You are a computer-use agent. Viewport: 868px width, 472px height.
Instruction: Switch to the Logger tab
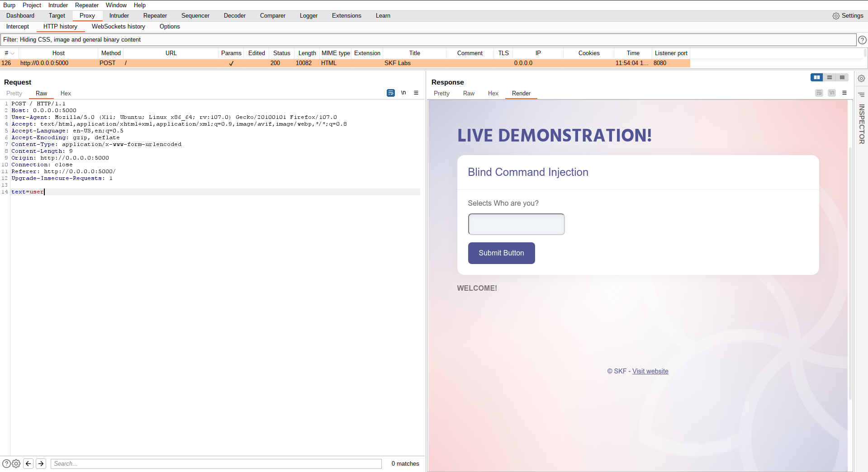tap(308, 16)
